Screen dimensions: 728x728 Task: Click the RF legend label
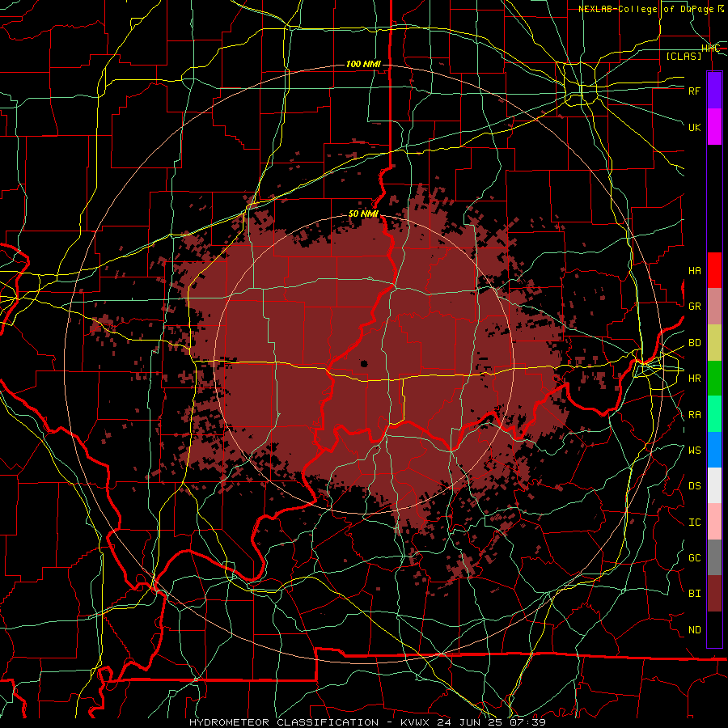click(x=694, y=91)
